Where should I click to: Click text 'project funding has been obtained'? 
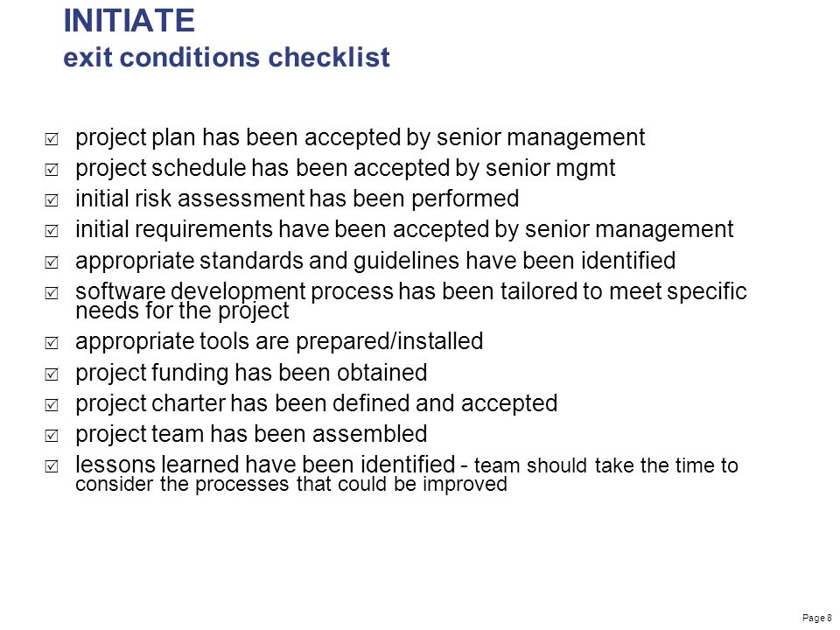[x=251, y=373]
